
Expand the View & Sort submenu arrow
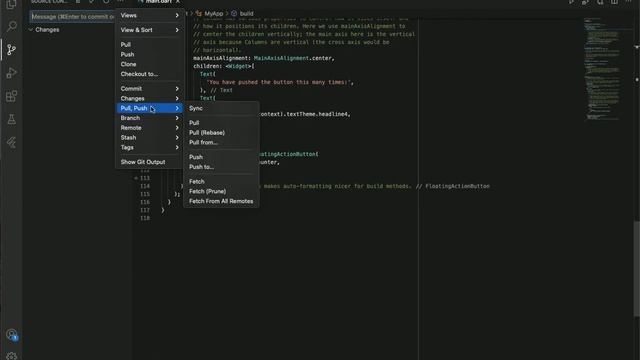coord(177,30)
